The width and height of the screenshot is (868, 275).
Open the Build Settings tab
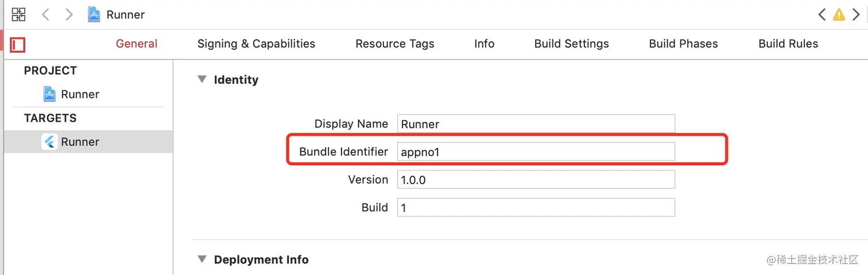point(571,44)
